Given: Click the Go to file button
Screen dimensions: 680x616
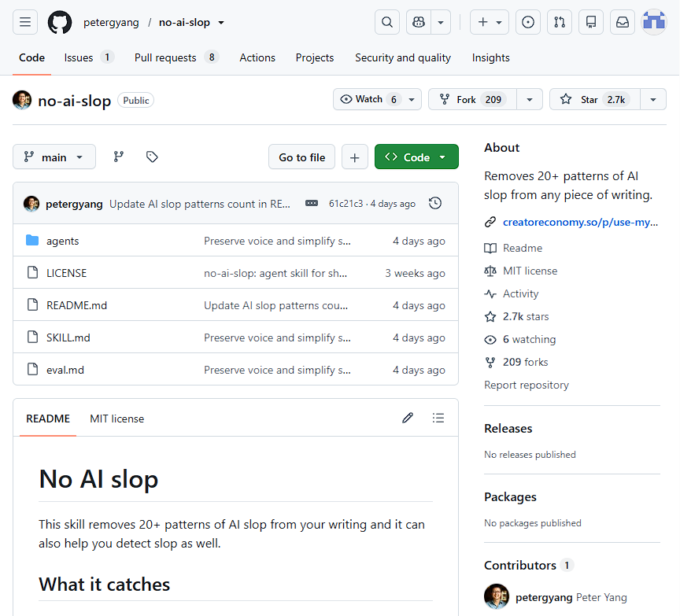Looking at the screenshot, I should [x=302, y=157].
